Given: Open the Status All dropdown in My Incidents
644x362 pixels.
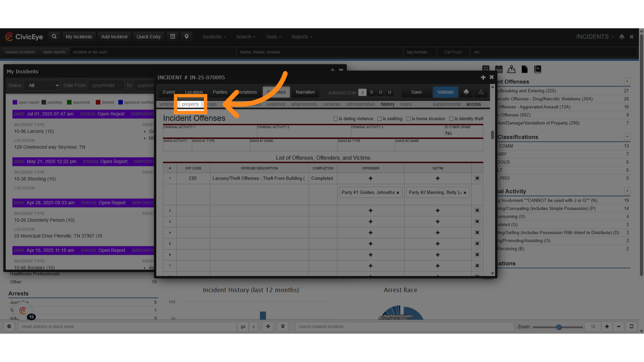Looking at the screenshot, I should tap(42, 85).
